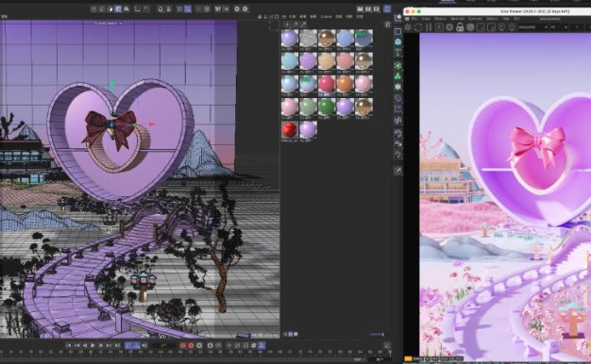
Task: Click the Live Viewer settings gear icon
Action: (408, 27)
